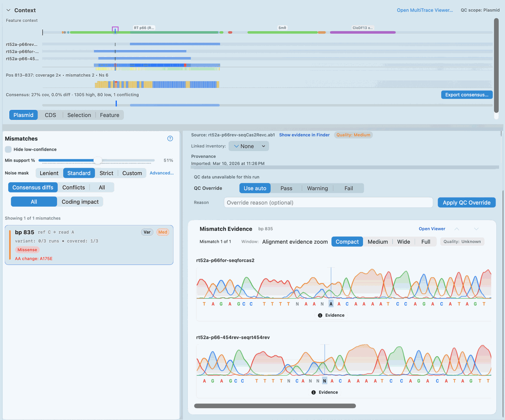Click Apply QC Override button
Viewport: 505px width, 420px height.
(467, 202)
